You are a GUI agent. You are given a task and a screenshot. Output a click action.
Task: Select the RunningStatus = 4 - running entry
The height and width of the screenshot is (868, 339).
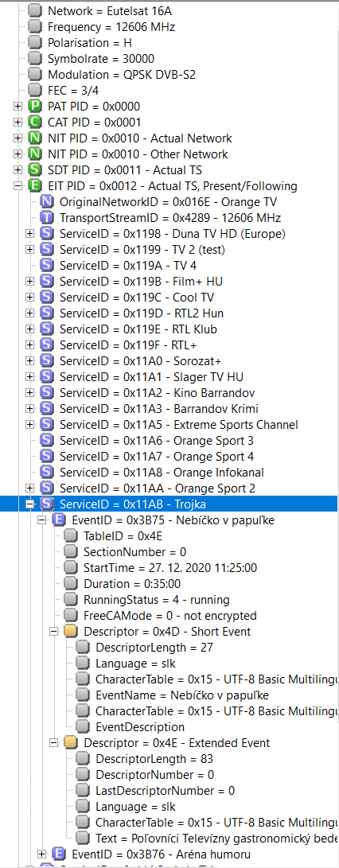[156, 600]
